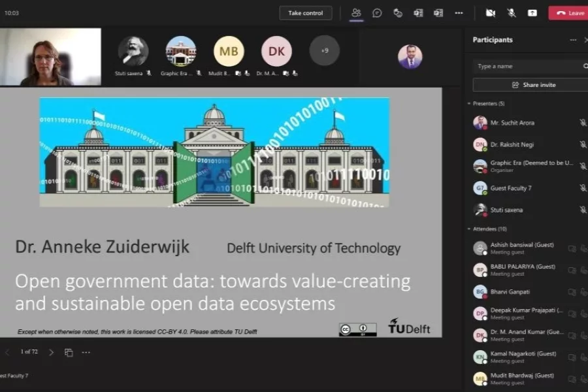
Task: Unmute the microphone icon
Action: [512, 12]
